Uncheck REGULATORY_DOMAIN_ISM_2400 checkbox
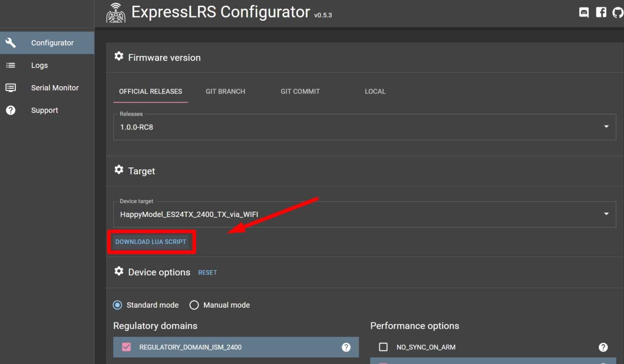The image size is (624, 364). pos(127,347)
